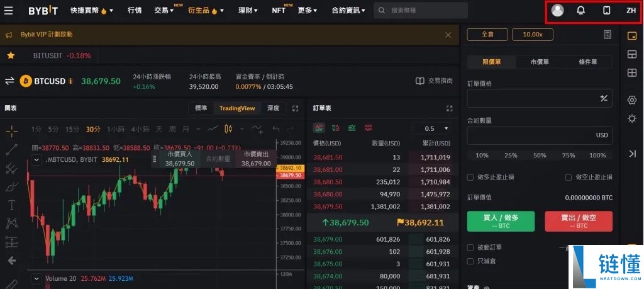Open the user profile avatar
Image resolution: width=644 pixels, height=289 pixels.
(x=557, y=10)
